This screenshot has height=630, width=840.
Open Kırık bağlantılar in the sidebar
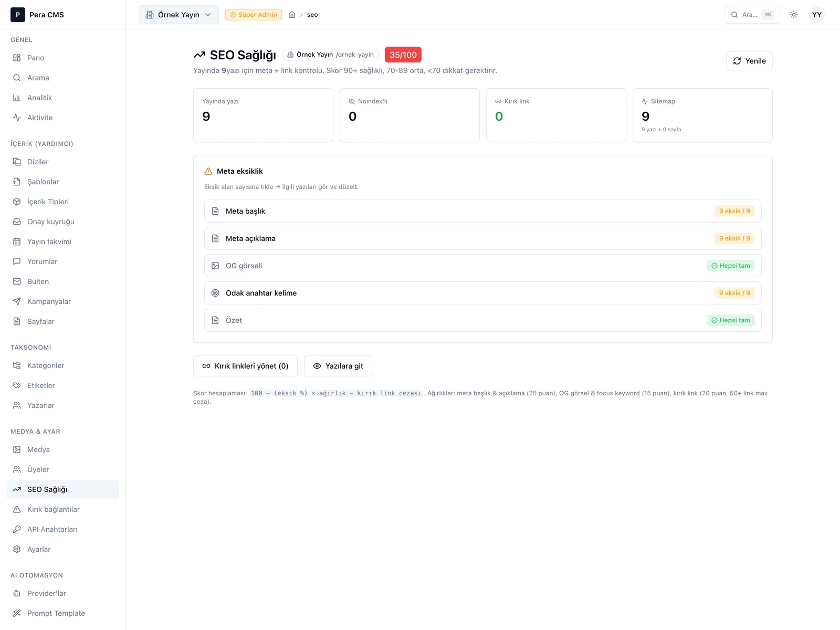62,509
